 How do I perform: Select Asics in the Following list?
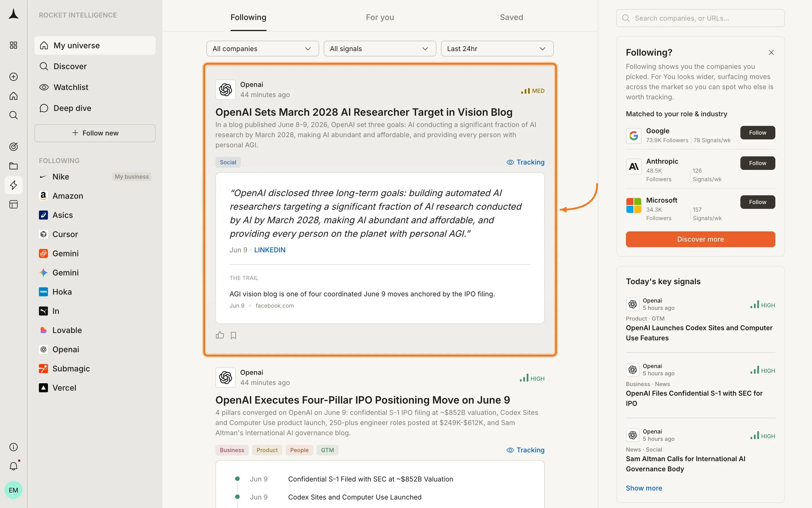point(95,215)
